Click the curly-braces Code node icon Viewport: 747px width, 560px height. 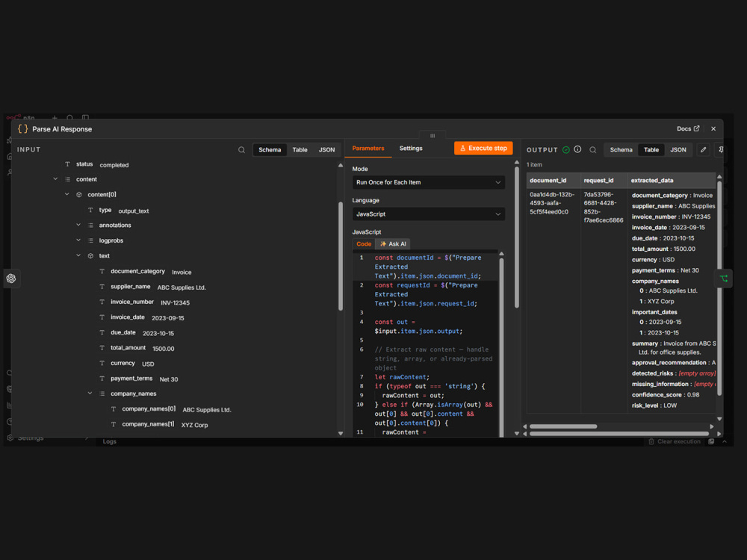pos(22,129)
